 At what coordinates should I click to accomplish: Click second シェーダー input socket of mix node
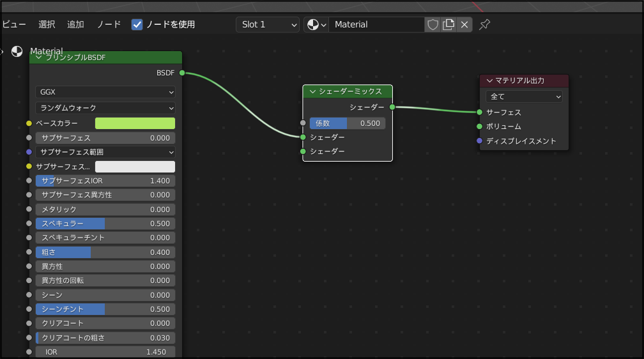[303, 151]
